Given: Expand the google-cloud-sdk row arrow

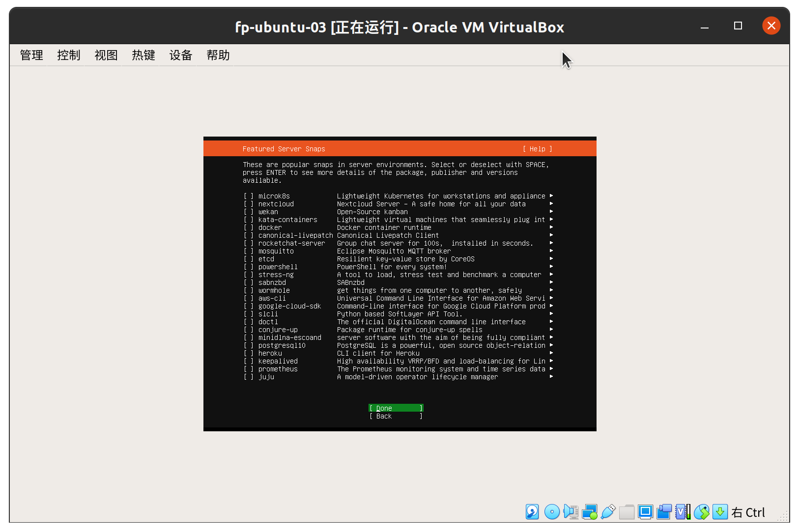Looking at the screenshot, I should pyautogui.click(x=551, y=306).
